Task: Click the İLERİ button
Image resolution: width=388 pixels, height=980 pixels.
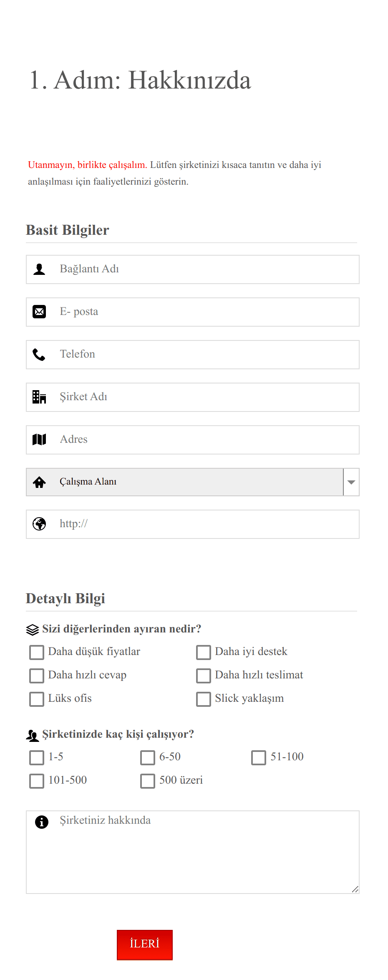Action: point(145,945)
